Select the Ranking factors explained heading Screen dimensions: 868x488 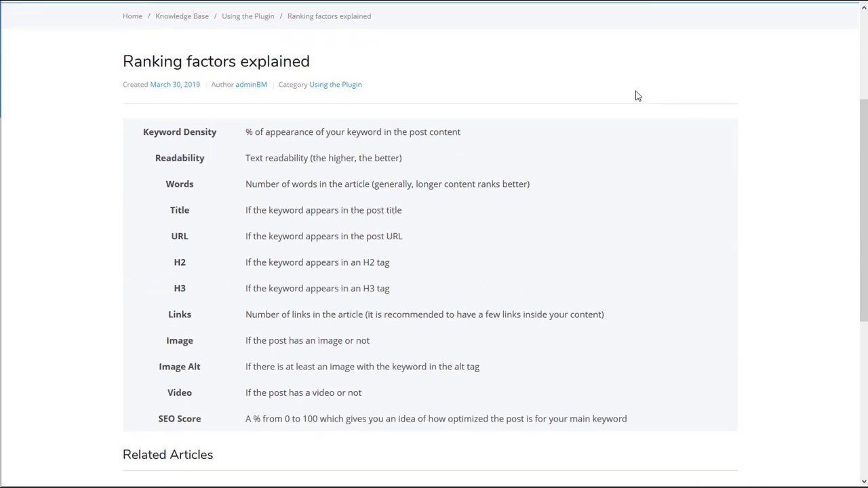point(216,61)
